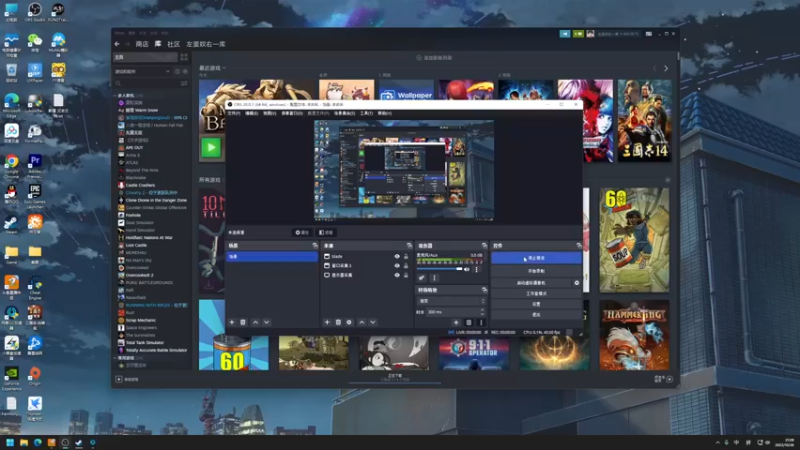Toggle Steam recent sort clock icon
Viewport: 800px width, 450px height.
(x=177, y=71)
